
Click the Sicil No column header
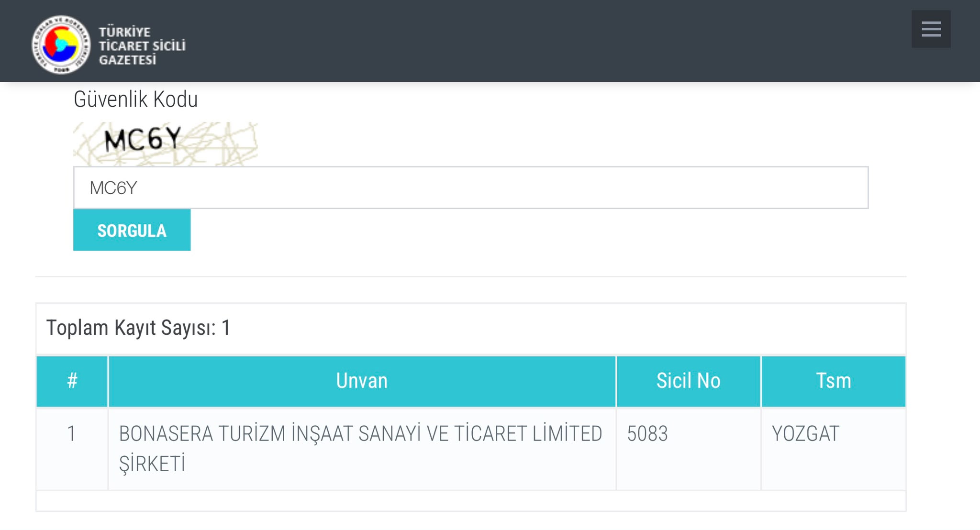pos(688,381)
